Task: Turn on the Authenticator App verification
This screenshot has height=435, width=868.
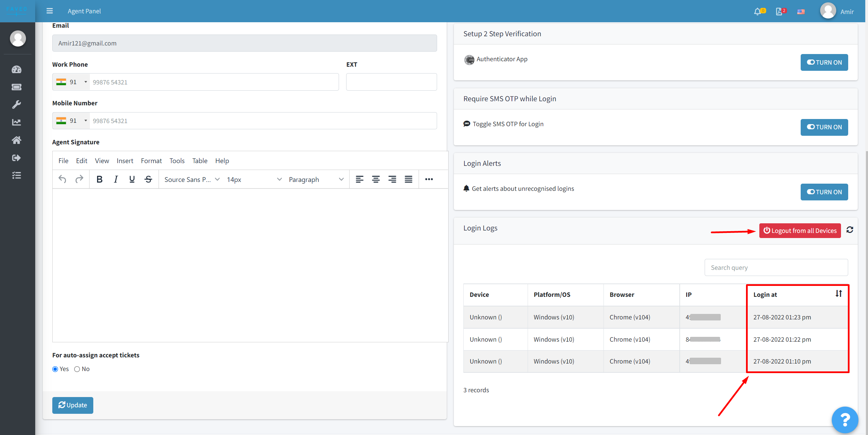Action: (x=824, y=62)
